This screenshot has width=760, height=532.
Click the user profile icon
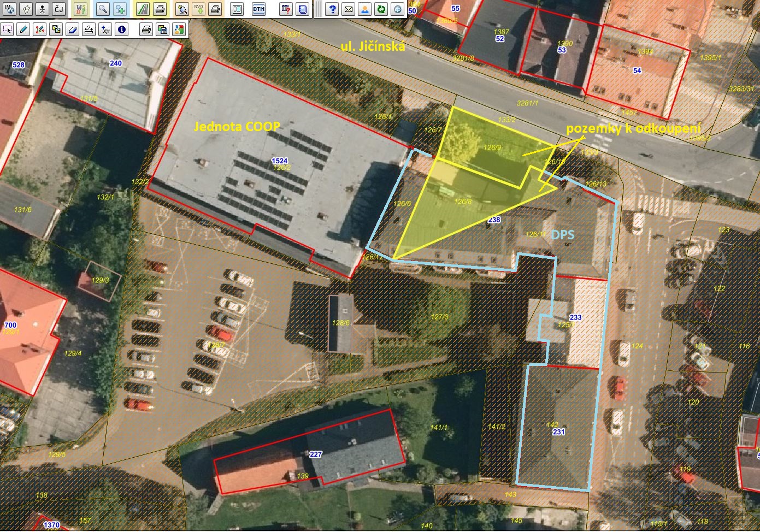[x=364, y=9]
